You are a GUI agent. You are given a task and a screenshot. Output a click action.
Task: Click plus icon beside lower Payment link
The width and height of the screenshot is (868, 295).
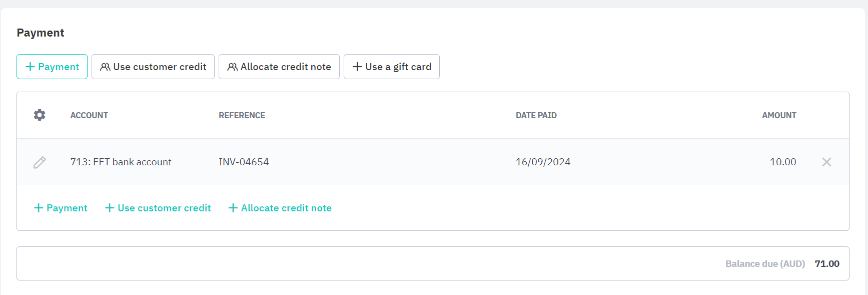pos(39,208)
